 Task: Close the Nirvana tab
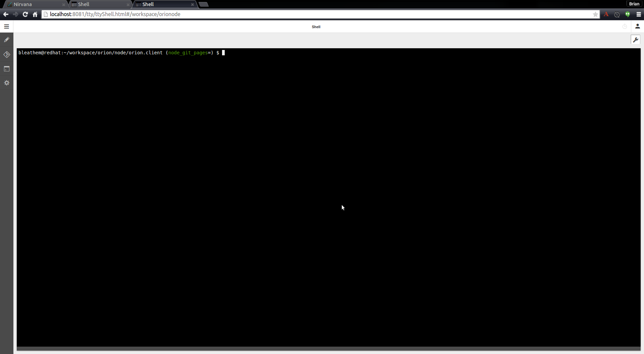click(64, 5)
